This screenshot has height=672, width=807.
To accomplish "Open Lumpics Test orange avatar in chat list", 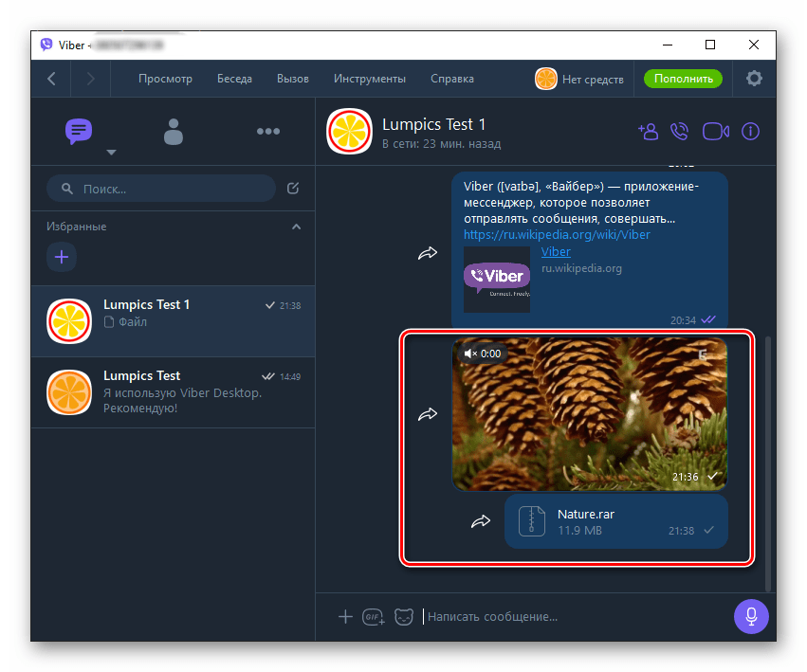I will click(x=69, y=392).
